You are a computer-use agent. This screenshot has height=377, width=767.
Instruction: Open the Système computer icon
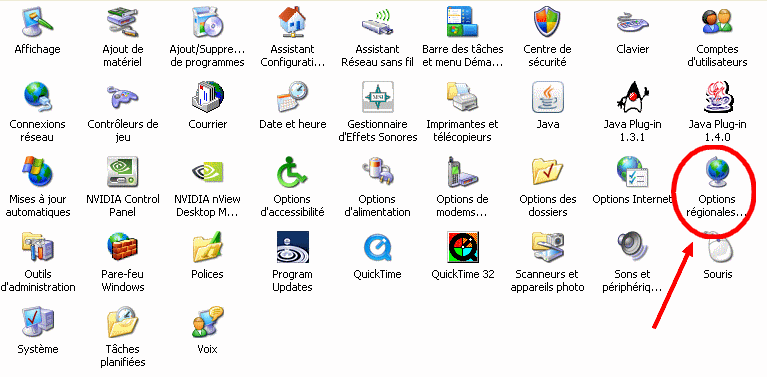[37, 323]
